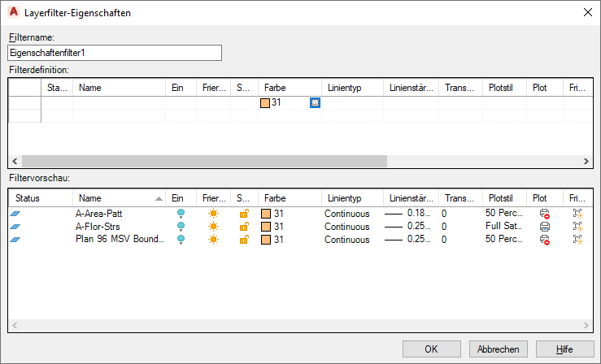Click viewport freeze icon for A-Area-Patt

click(x=578, y=214)
